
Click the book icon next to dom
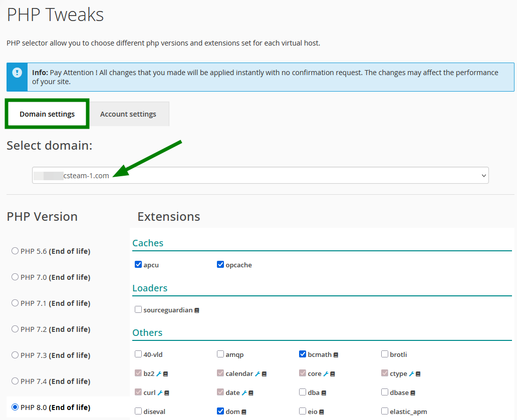(244, 412)
